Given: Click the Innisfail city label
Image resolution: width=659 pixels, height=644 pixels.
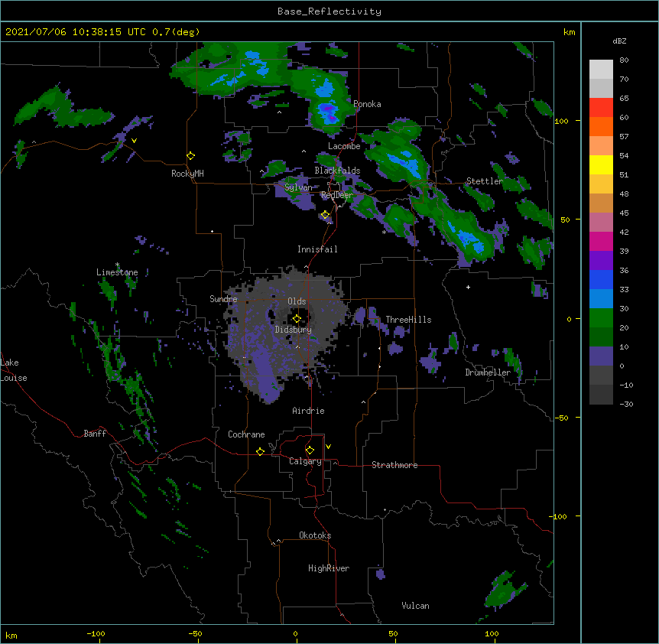Looking at the screenshot, I should pos(317,249).
